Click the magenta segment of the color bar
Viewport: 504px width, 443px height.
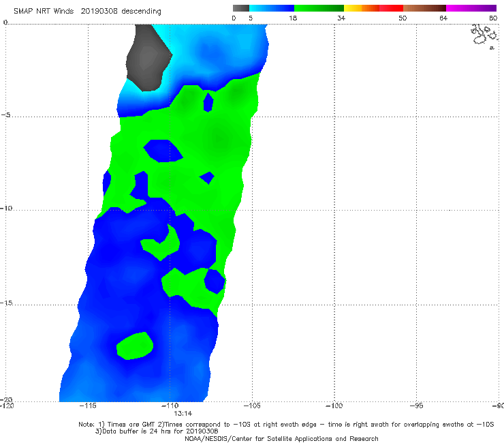pyautogui.click(x=471, y=8)
